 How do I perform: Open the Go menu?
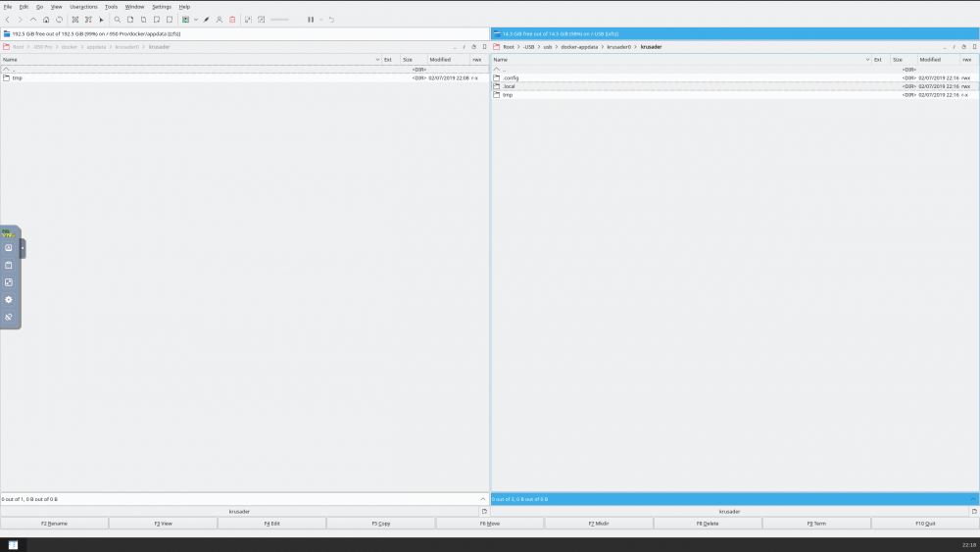tap(39, 7)
